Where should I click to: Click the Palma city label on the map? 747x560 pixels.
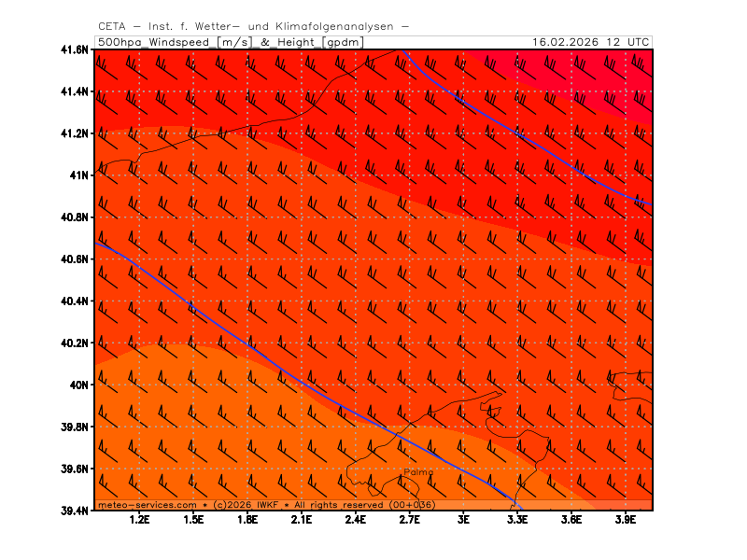[x=418, y=472]
